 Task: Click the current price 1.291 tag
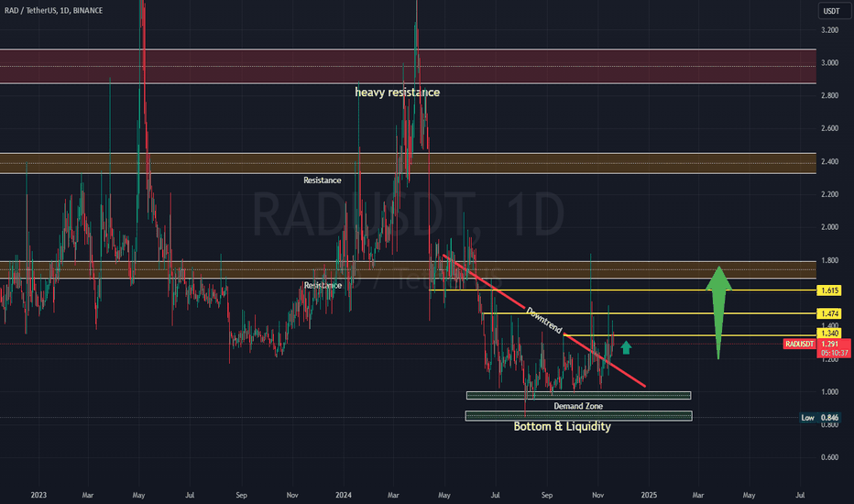click(x=830, y=344)
